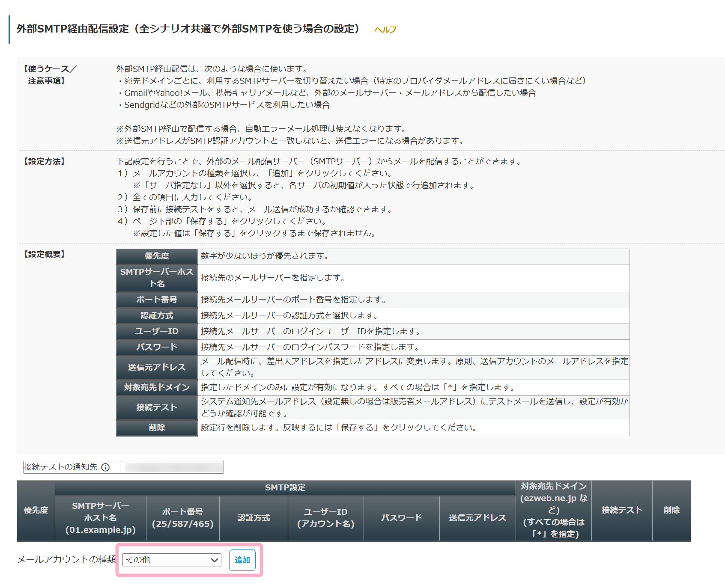Click the 【使うケース／注意事項】 section label
The image size is (725, 588).
pos(51,75)
